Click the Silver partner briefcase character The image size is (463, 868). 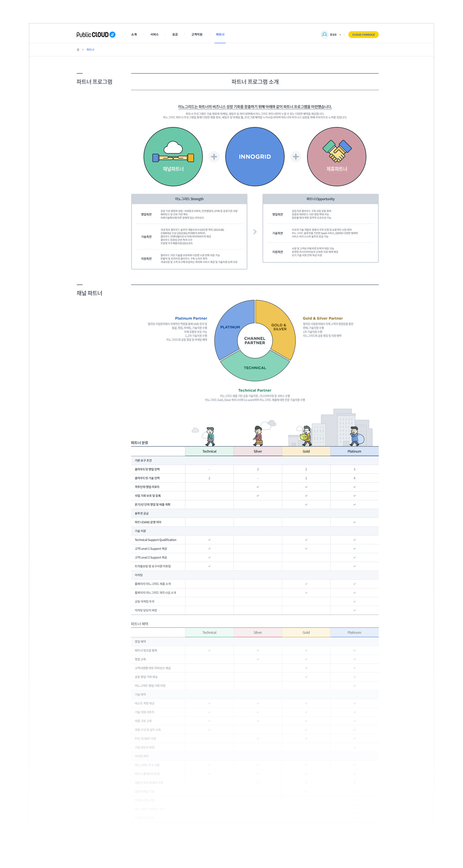258,436
